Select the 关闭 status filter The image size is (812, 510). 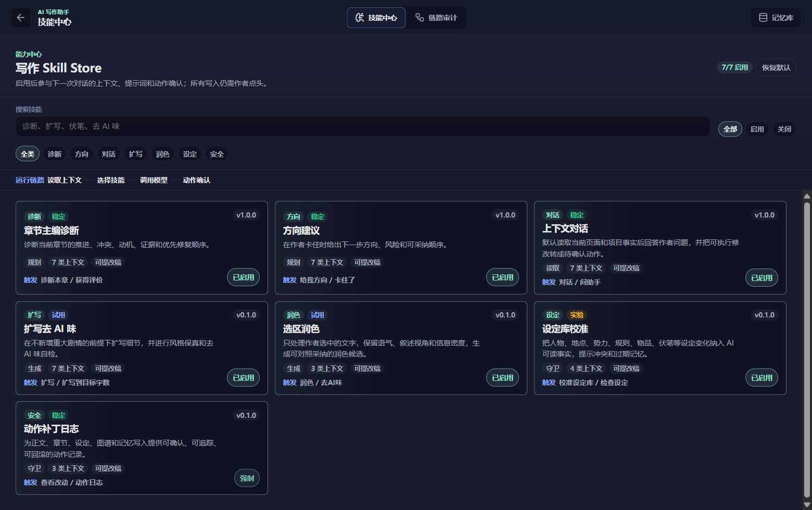tap(784, 129)
